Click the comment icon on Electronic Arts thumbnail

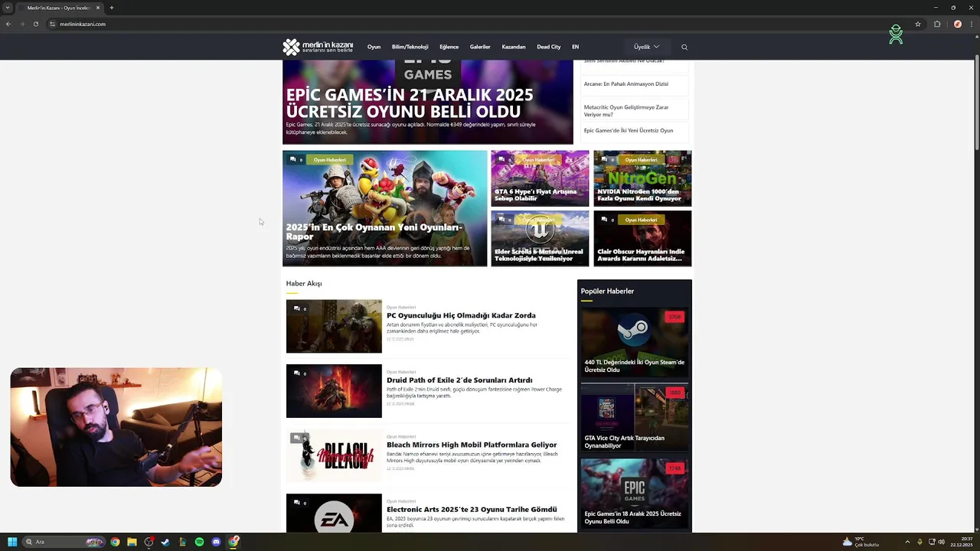[x=296, y=503]
